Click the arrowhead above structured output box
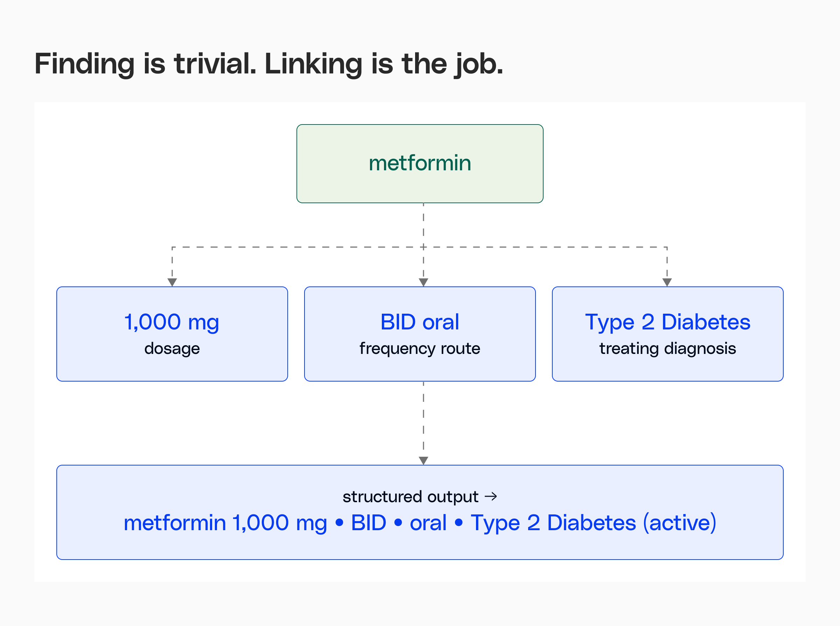Image resolution: width=840 pixels, height=626 pixels. (423, 461)
